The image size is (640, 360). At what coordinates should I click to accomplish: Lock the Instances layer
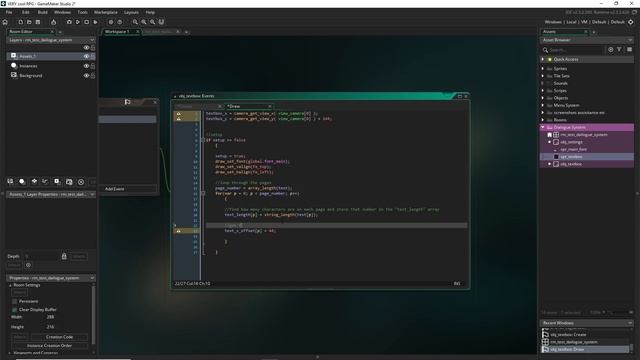pos(93,66)
